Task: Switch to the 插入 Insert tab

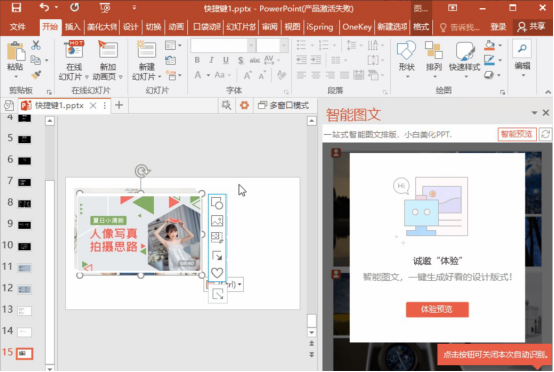Action: click(72, 27)
